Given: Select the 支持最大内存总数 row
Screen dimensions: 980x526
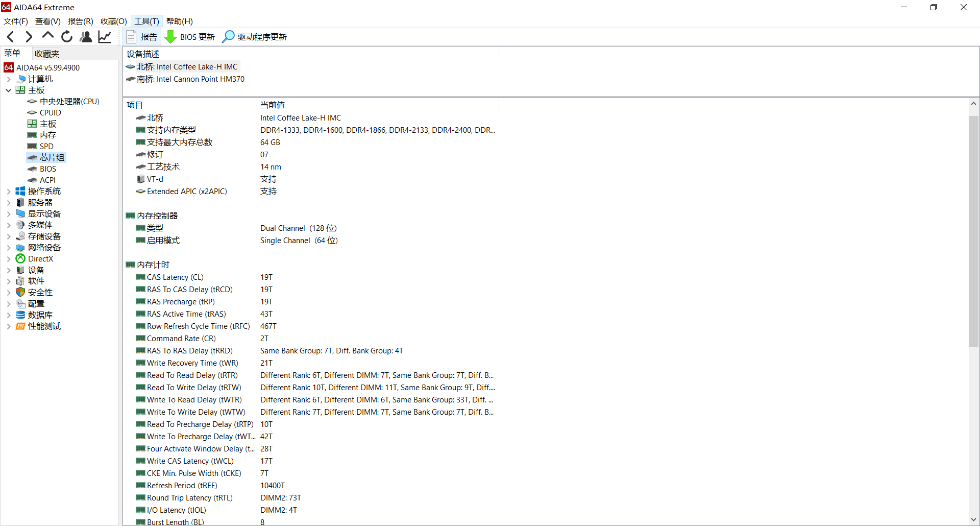Looking at the screenshot, I should click(x=311, y=142).
